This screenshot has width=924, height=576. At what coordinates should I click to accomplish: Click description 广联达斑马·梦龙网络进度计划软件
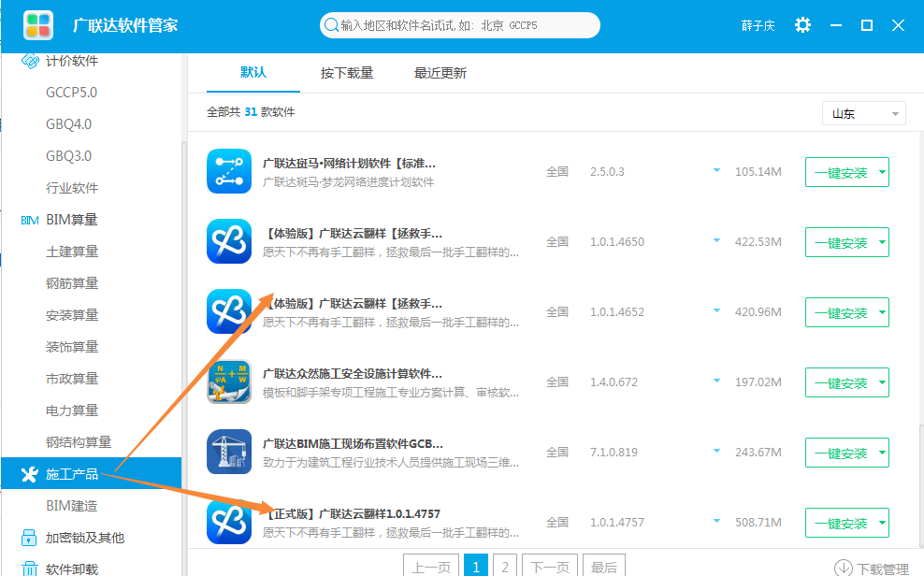[348, 182]
